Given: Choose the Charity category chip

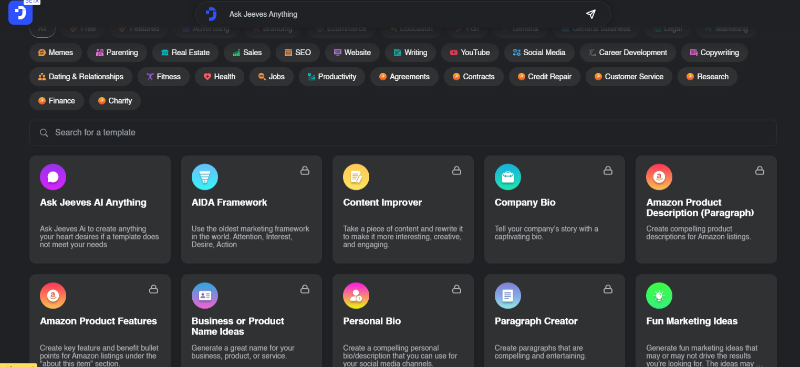Looking at the screenshot, I should click(115, 101).
